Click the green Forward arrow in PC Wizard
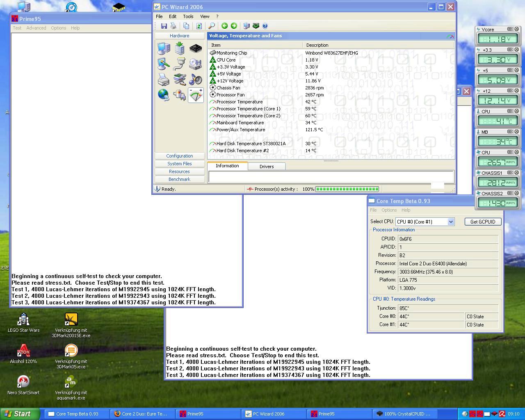This screenshot has height=420, width=525. click(x=234, y=26)
